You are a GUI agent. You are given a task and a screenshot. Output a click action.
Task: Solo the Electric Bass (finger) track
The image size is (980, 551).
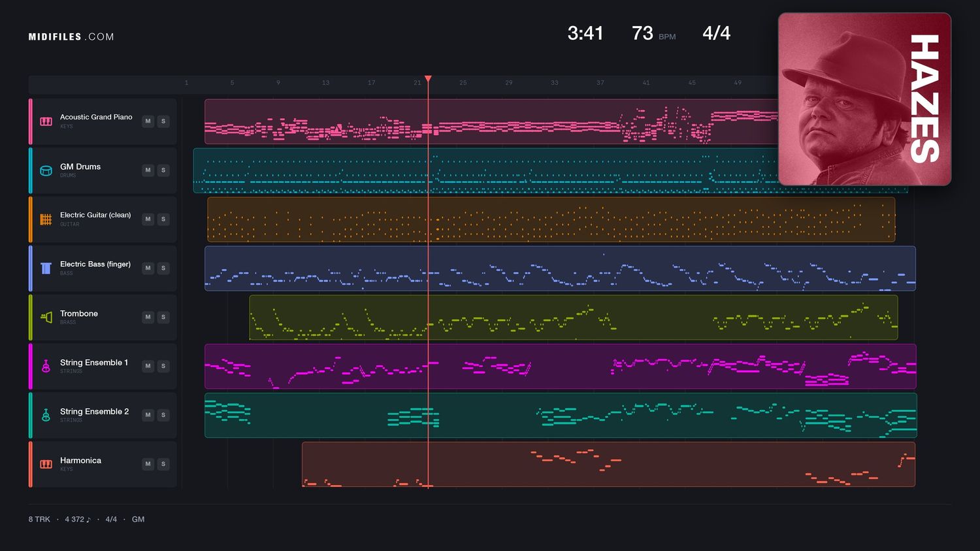click(x=163, y=268)
